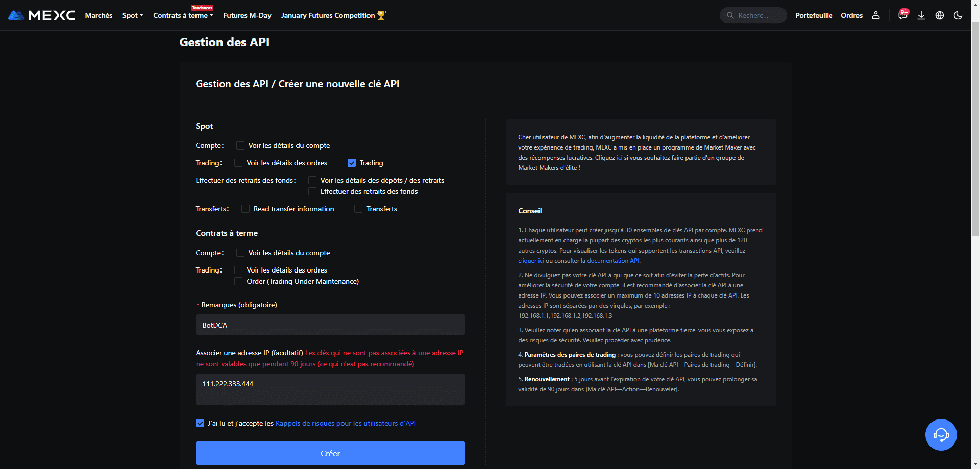Click the download app icon
This screenshot has height=469, width=980.
921,15
